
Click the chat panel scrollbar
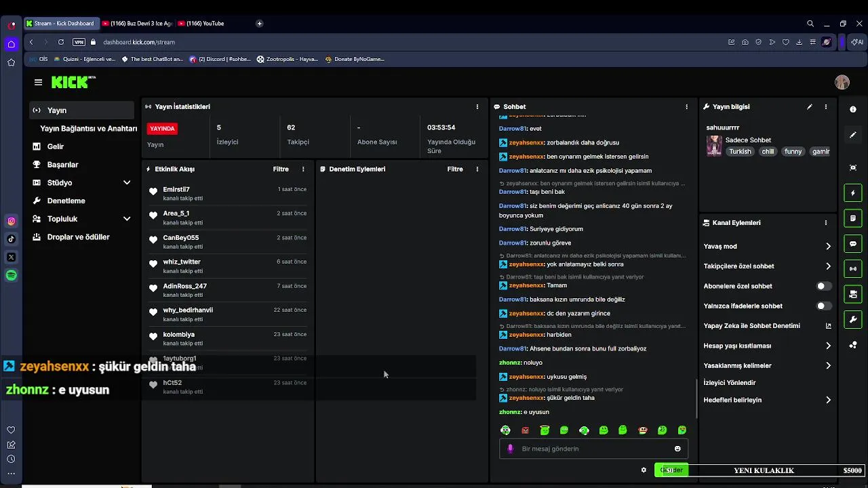click(x=697, y=398)
